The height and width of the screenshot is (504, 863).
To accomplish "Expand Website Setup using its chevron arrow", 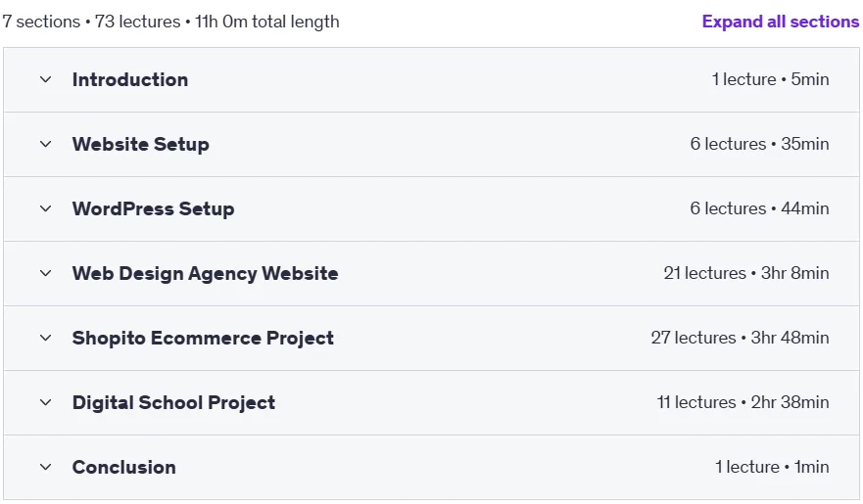I will (46, 144).
